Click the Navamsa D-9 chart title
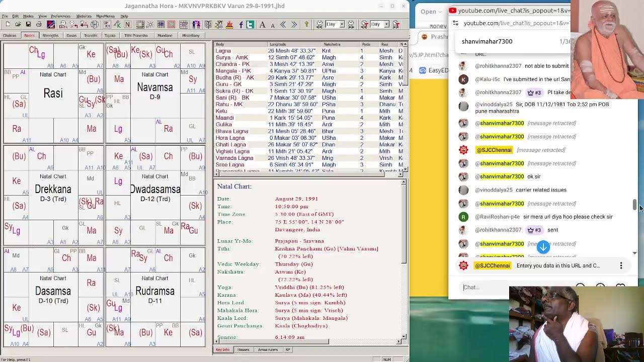644x362 pixels. 155,90
